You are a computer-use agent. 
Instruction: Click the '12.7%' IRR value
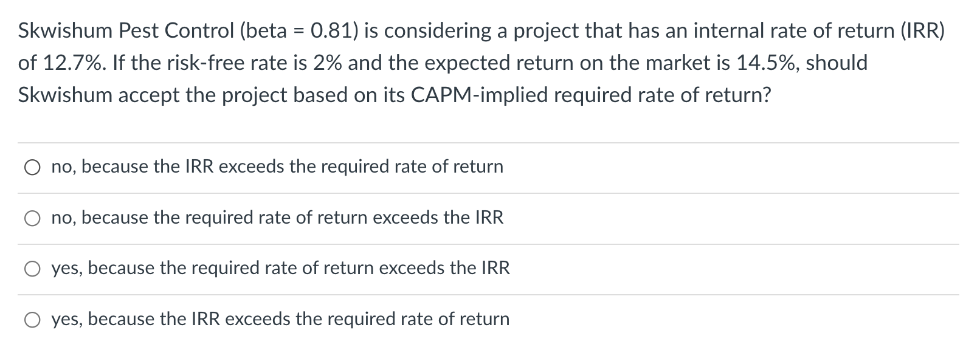[x=66, y=63]
